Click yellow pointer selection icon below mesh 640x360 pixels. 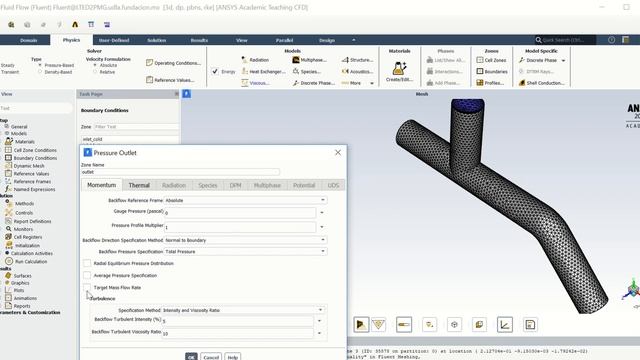[361, 324]
